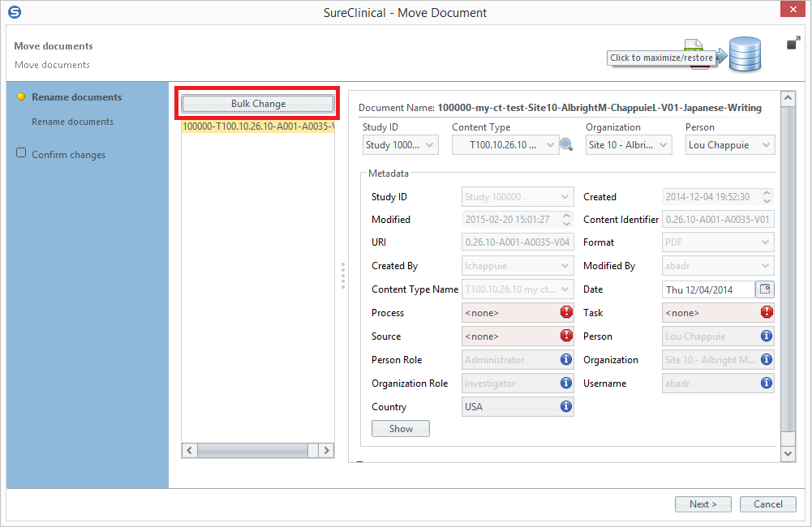Expand the Content Type Name dropdown
The image size is (812, 527).
click(x=518, y=289)
